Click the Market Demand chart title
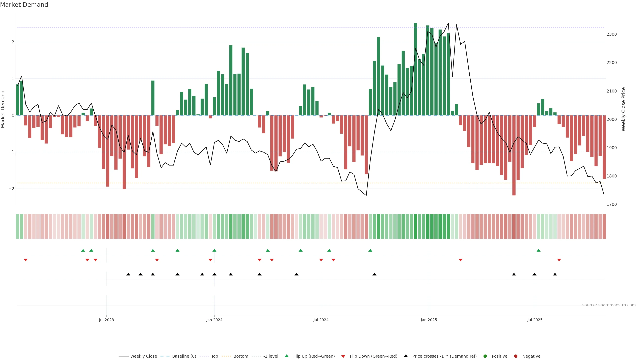 [x=24, y=5]
